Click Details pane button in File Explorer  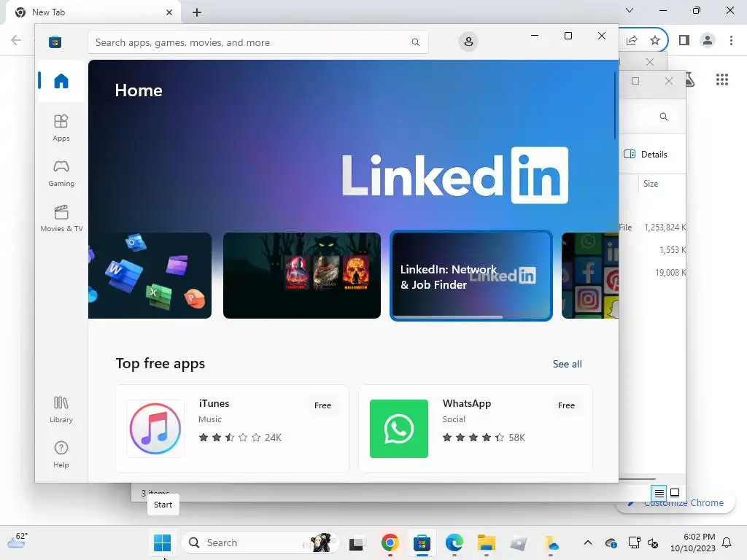[646, 155]
